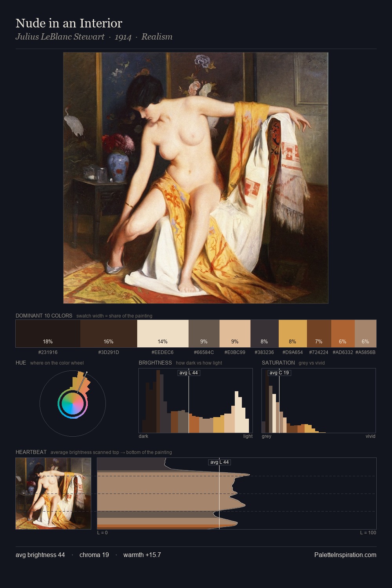Click the #231916 dark swatch showing 18%
Screen dimensions: 392x588
tap(48, 334)
